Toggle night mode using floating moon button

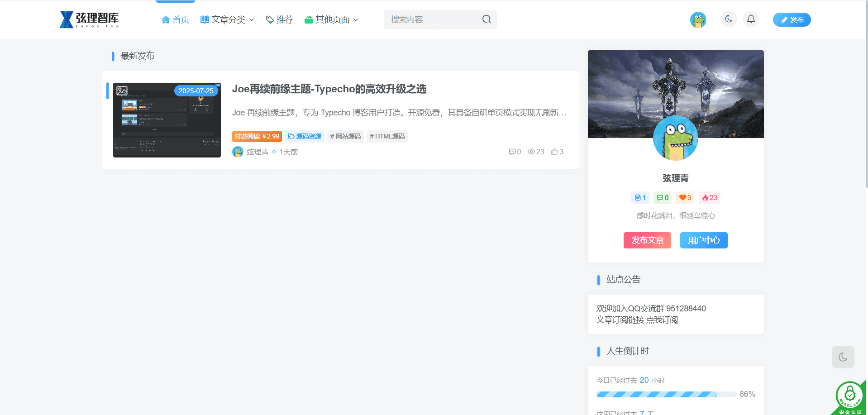[x=843, y=357]
